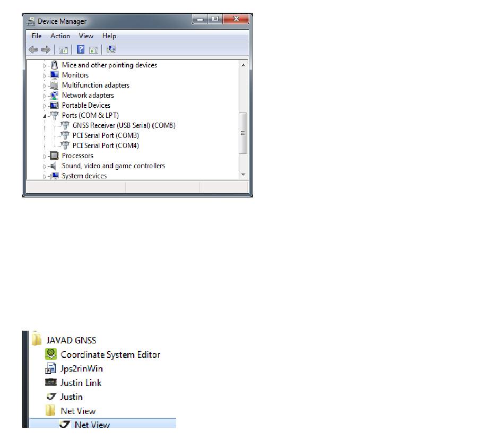504x448 pixels.
Task: Click the Back arrow in Device Manager toolbar
Action: point(33,49)
